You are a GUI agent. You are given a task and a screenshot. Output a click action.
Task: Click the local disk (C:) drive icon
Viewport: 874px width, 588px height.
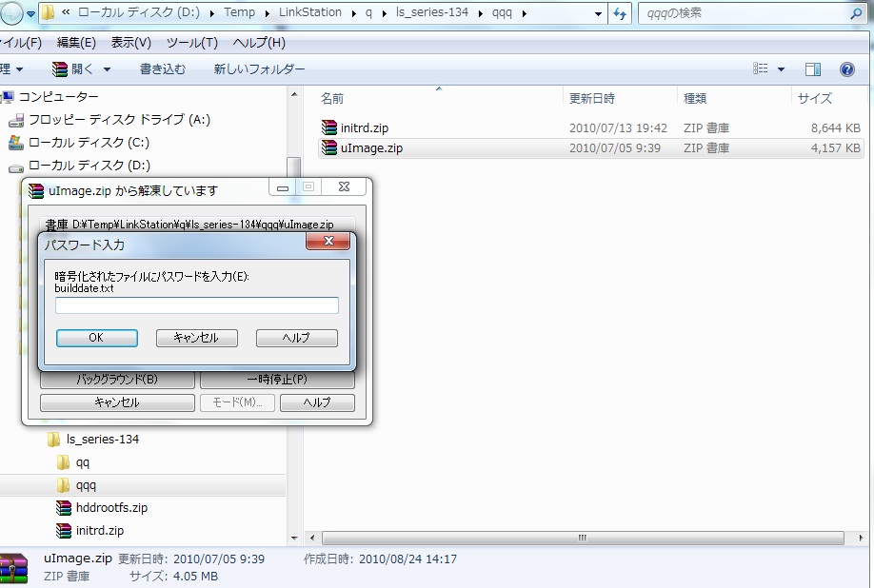pos(16,143)
